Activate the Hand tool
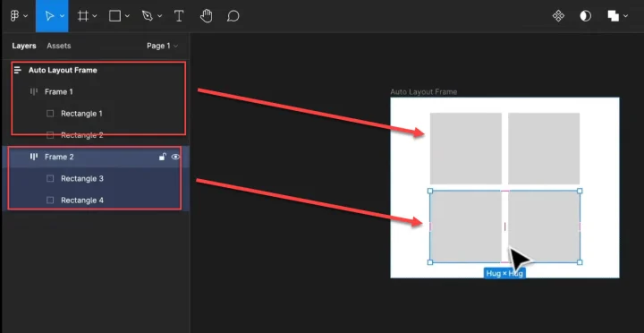Image resolution: width=644 pixels, height=333 pixels. [x=207, y=16]
